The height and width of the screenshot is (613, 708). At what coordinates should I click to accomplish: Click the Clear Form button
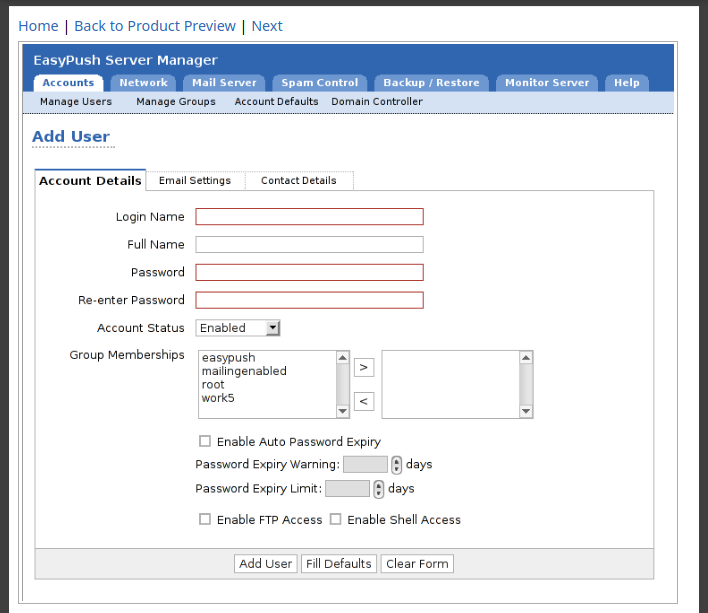(417, 564)
